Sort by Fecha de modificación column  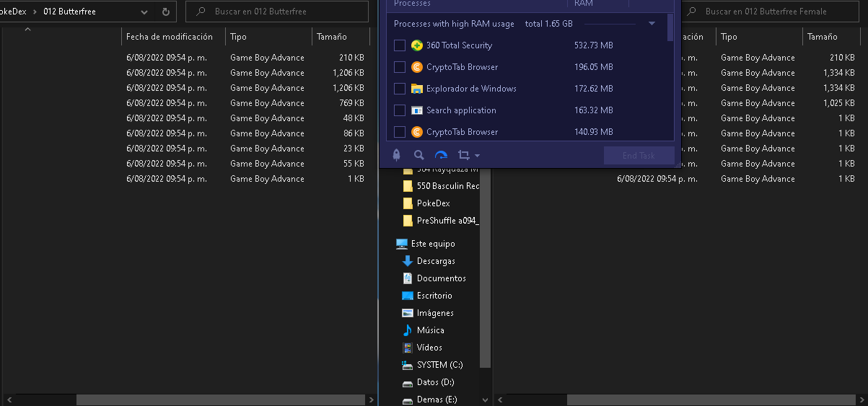[169, 37]
